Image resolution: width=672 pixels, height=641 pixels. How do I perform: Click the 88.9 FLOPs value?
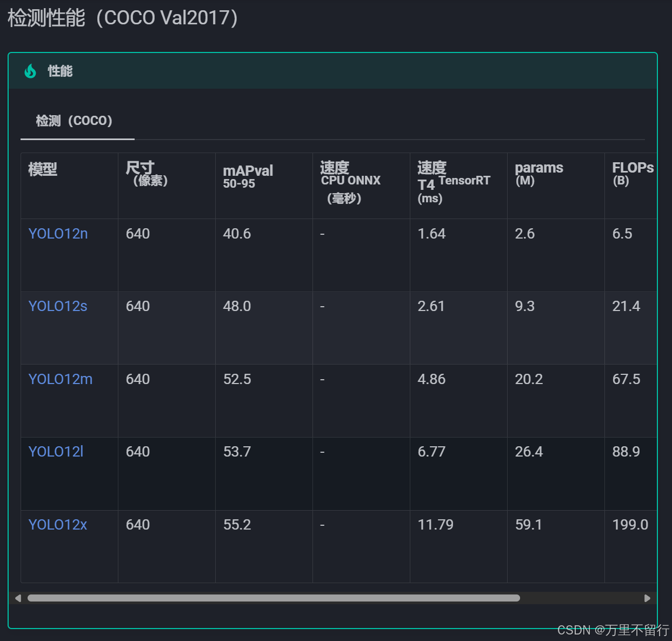coord(626,452)
